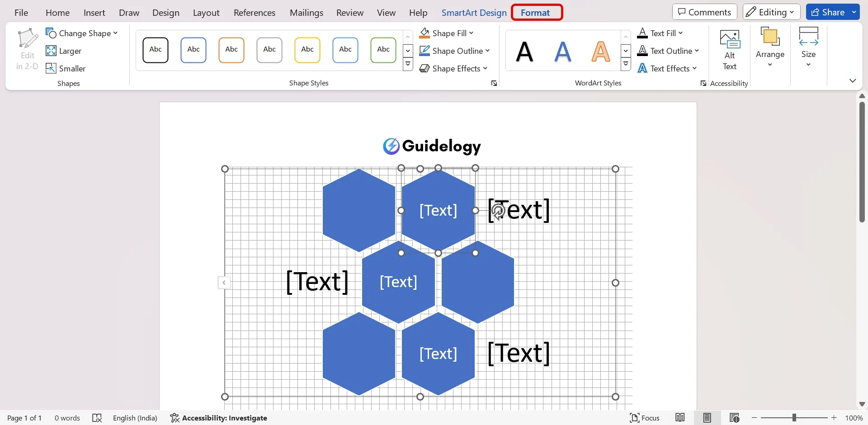
Task: Apply the green outline Abc shape style
Action: click(x=383, y=50)
